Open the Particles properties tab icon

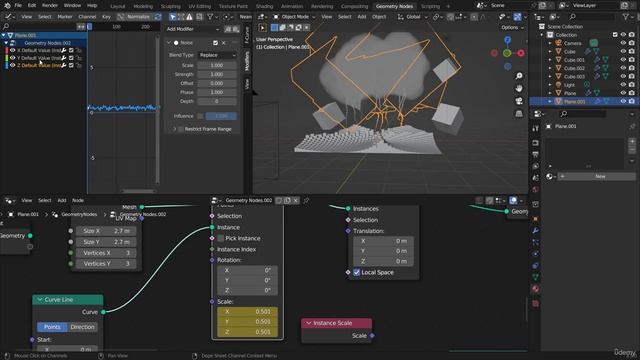click(536, 242)
